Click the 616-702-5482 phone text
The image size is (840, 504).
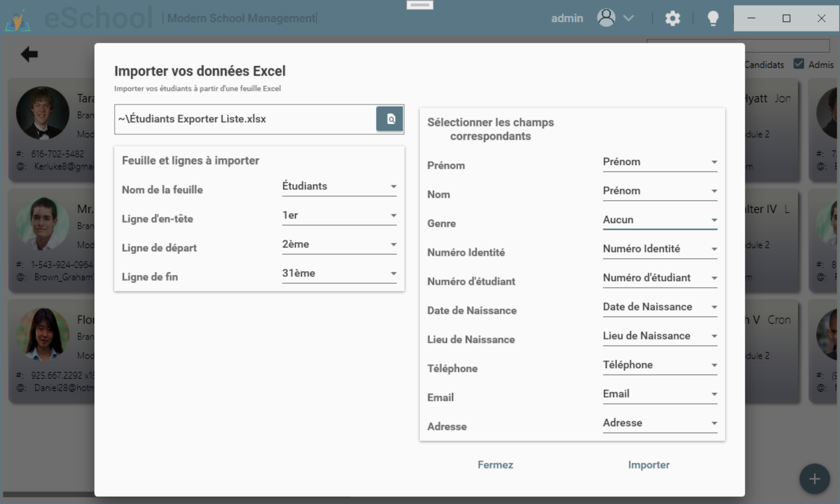(58, 154)
